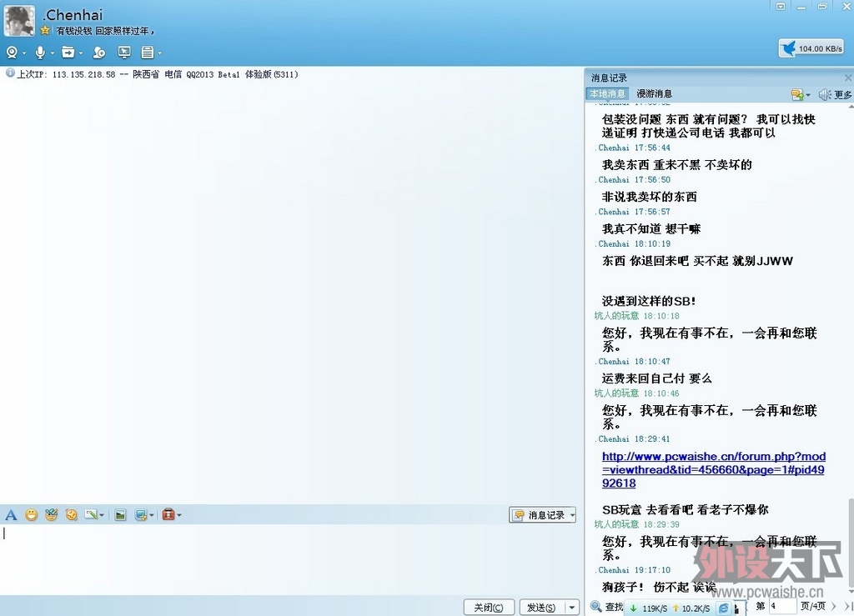Expand the handwriting input dropdown arrow
Screen dimensions: 854x616
tap(102, 515)
